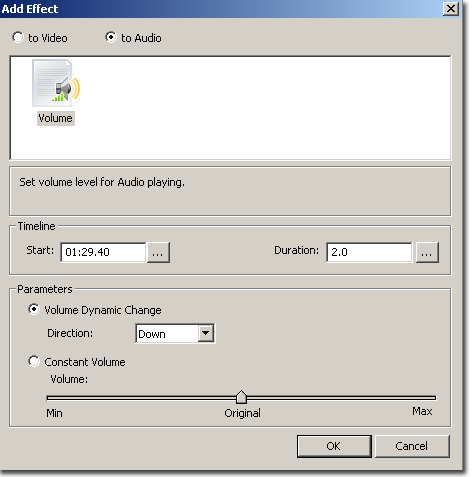Click the Start time input field
Image resolution: width=472 pixels, height=477 pixels.
click(x=103, y=252)
